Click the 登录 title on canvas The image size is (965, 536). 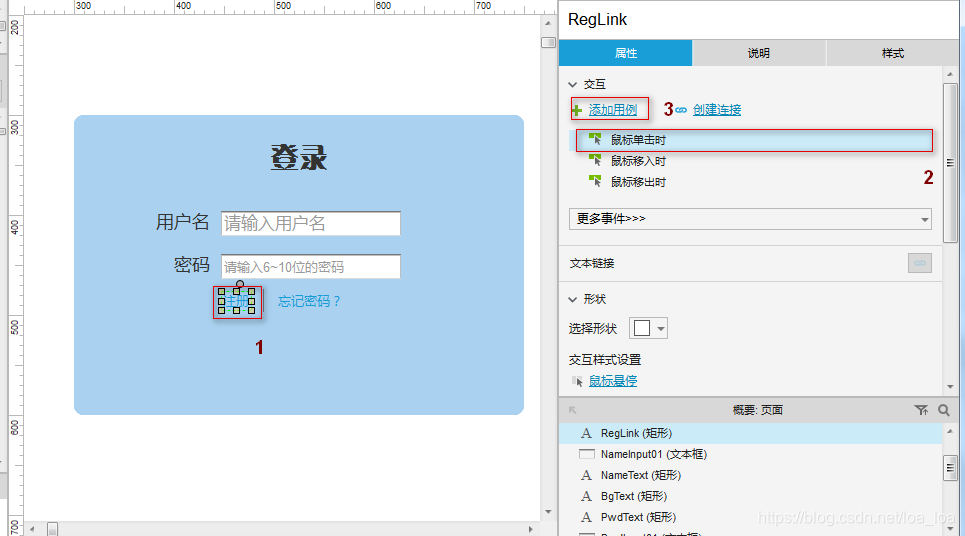pos(299,157)
